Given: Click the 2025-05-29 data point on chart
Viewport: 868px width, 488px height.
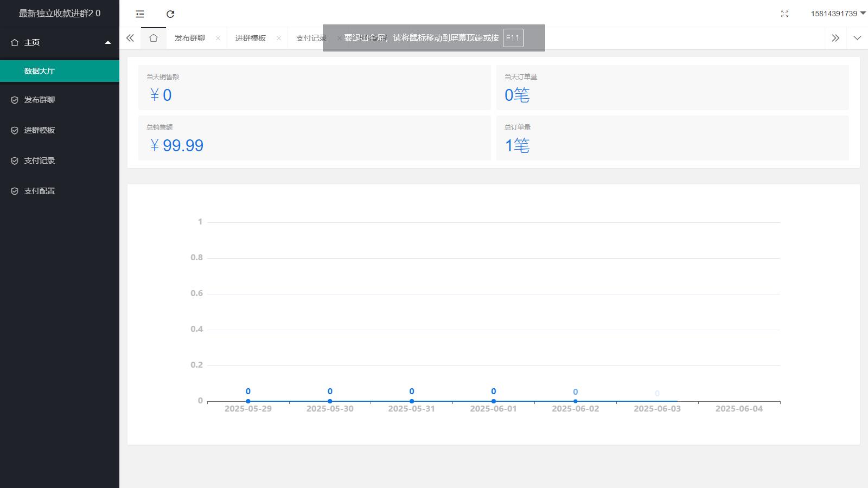Looking at the screenshot, I should (x=248, y=401).
